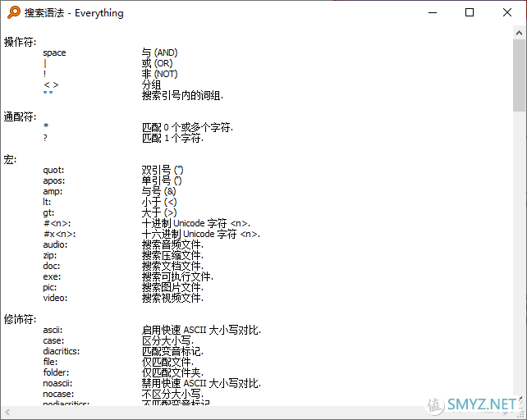
Task: Click the vertical scrollbar thumb
Action: [519, 75]
